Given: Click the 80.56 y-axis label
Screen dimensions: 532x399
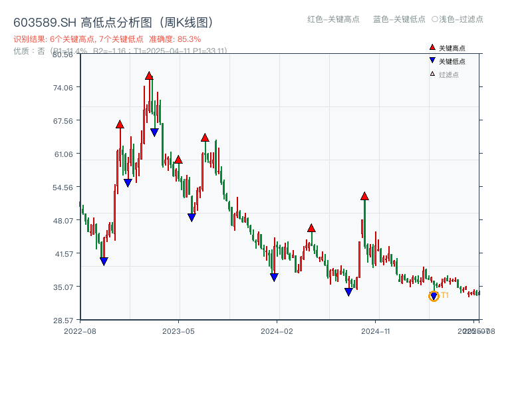Looking at the screenshot, I should 63,56.
